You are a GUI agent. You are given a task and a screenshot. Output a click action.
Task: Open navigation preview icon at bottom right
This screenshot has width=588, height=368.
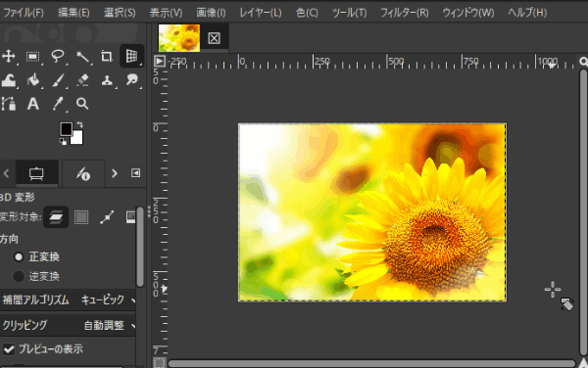[583, 363]
